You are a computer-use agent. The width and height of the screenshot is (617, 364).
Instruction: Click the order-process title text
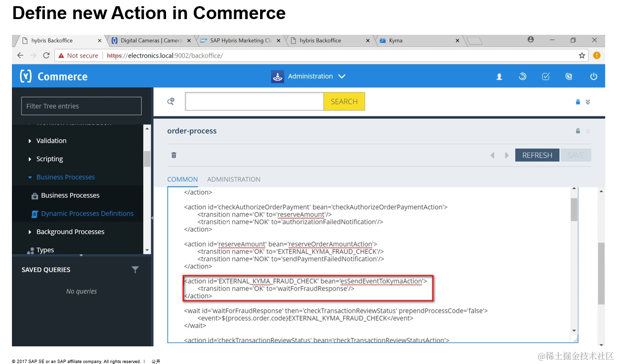point(192,131)
